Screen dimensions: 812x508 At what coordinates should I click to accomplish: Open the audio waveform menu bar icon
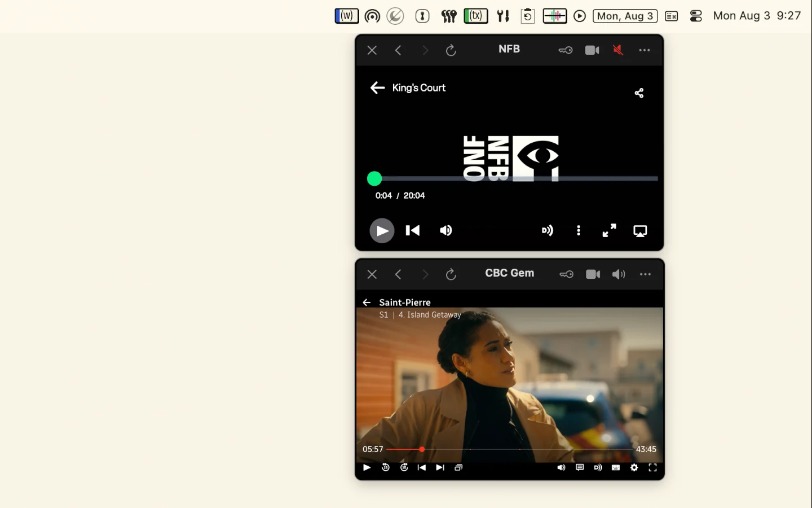(x=555, y=16)
